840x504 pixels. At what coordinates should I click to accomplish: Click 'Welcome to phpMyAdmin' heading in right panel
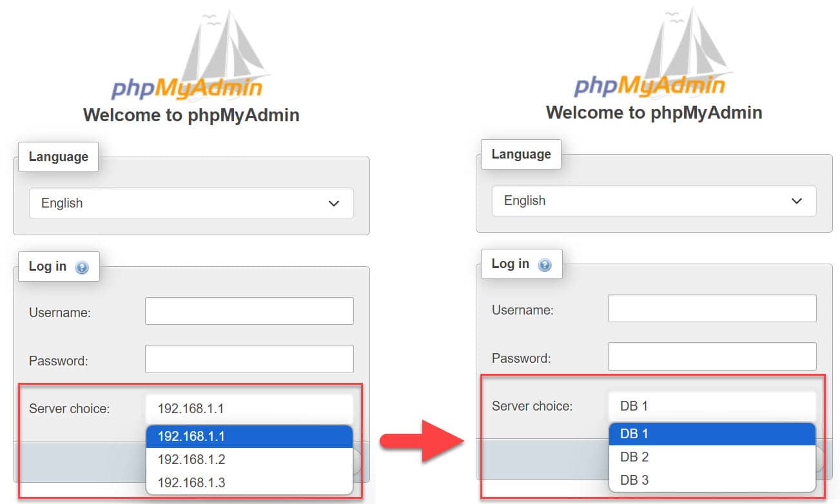(654, 113)
